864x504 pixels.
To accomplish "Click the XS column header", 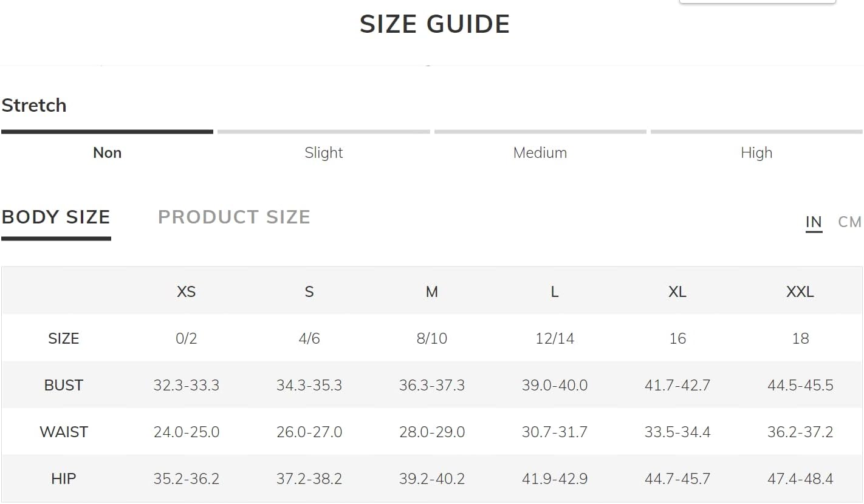I will pos(187,291).
